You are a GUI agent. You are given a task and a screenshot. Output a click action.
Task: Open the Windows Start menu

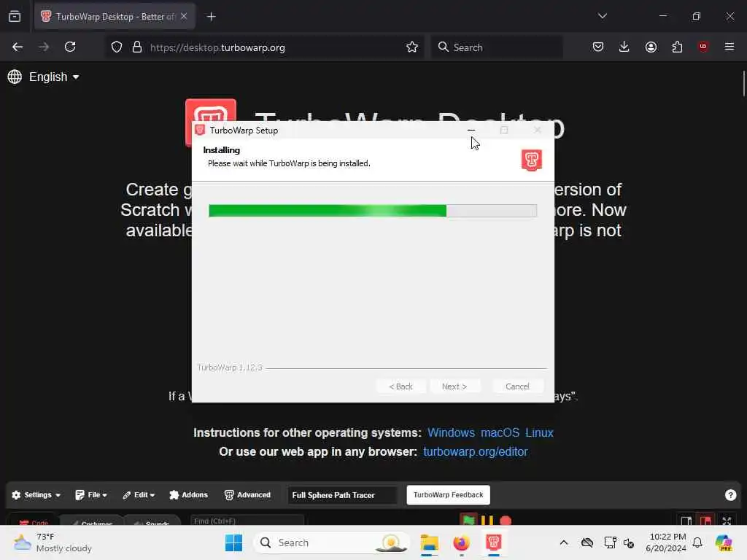(234, 542)
